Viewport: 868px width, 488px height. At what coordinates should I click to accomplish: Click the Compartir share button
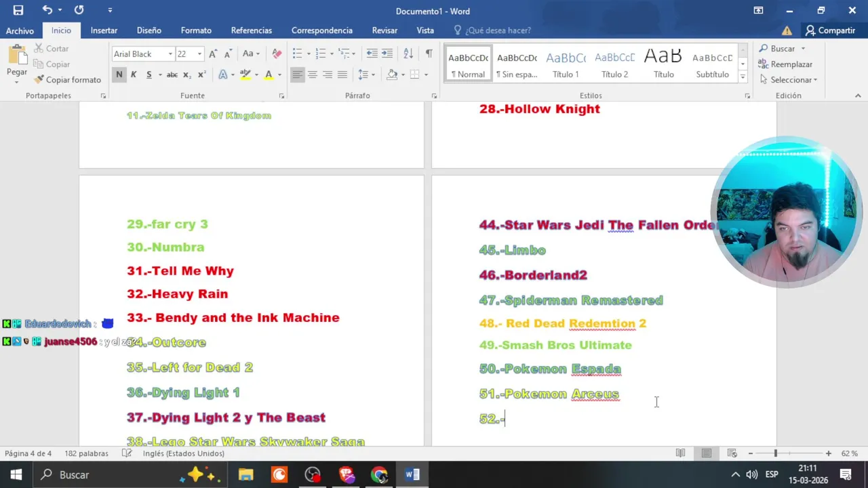point(830,30)
